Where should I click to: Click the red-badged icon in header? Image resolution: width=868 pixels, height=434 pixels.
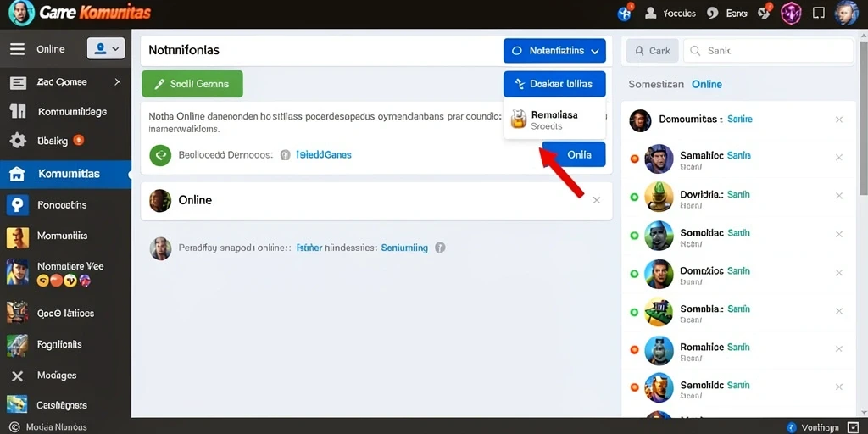click(x=765, y=13)
